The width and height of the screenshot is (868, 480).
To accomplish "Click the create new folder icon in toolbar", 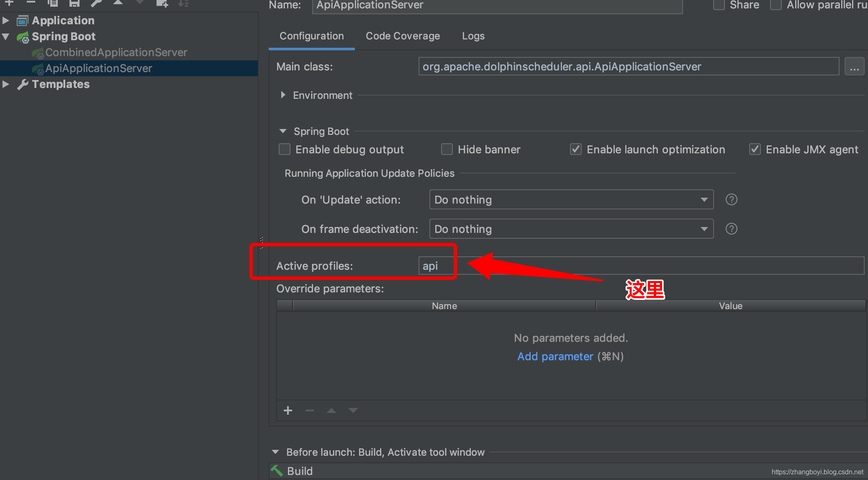I will (x=162, y=3).
